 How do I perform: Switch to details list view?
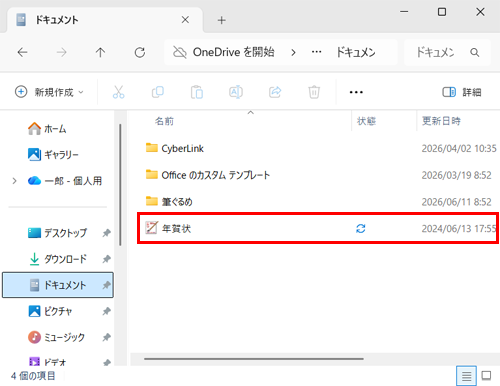(466, 376)
